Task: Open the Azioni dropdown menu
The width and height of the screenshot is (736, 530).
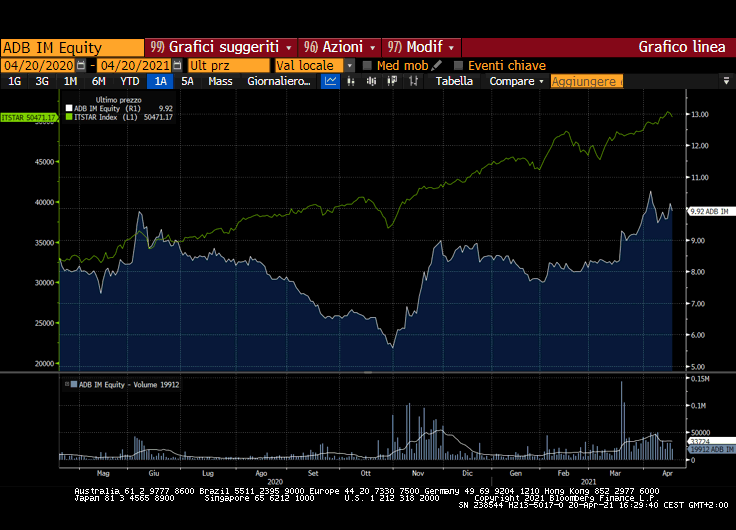Action: coord(373,47)
